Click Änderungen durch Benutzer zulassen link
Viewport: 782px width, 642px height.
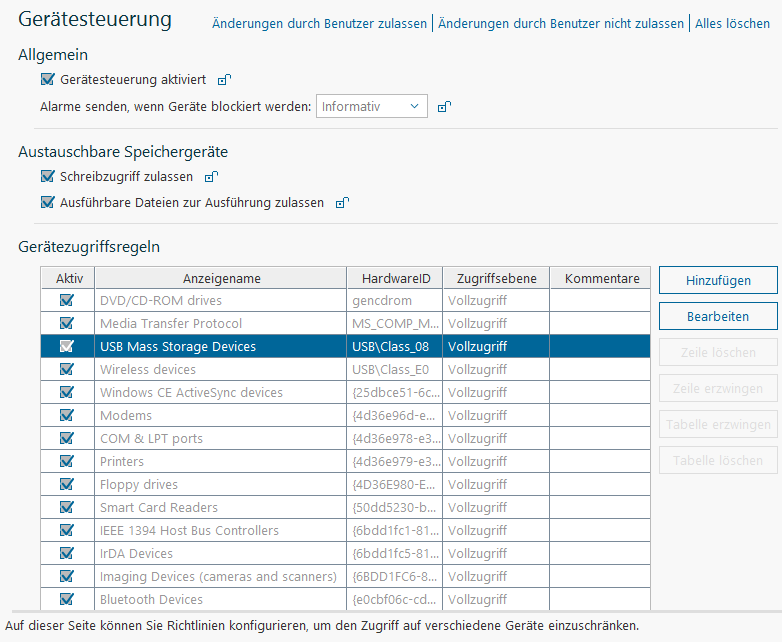click(x=319, y=23)
